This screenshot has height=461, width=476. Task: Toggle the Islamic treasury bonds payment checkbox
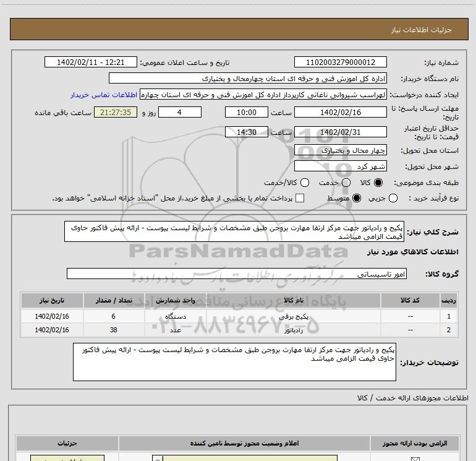(300, 198)
